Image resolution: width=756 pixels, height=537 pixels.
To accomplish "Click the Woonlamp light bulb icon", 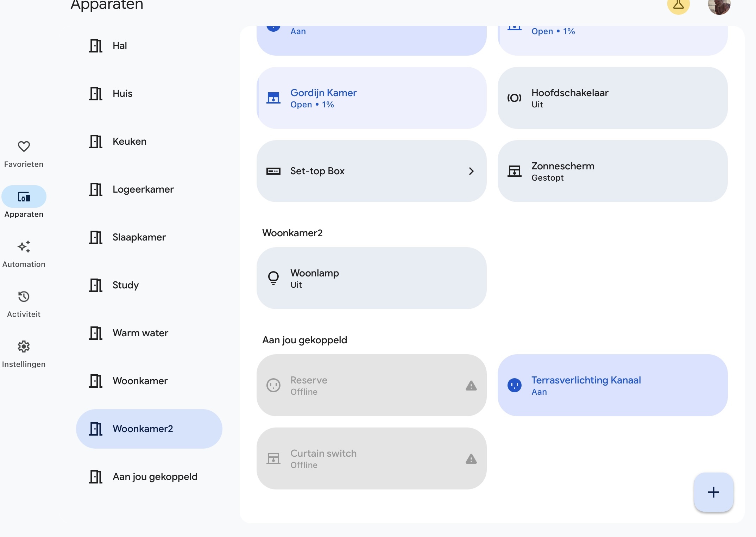I will (x=273, y=278).
